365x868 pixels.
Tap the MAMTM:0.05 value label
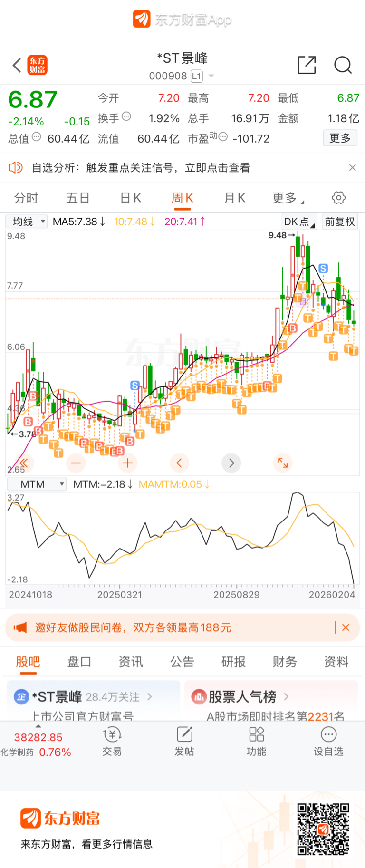coord(174,484)
